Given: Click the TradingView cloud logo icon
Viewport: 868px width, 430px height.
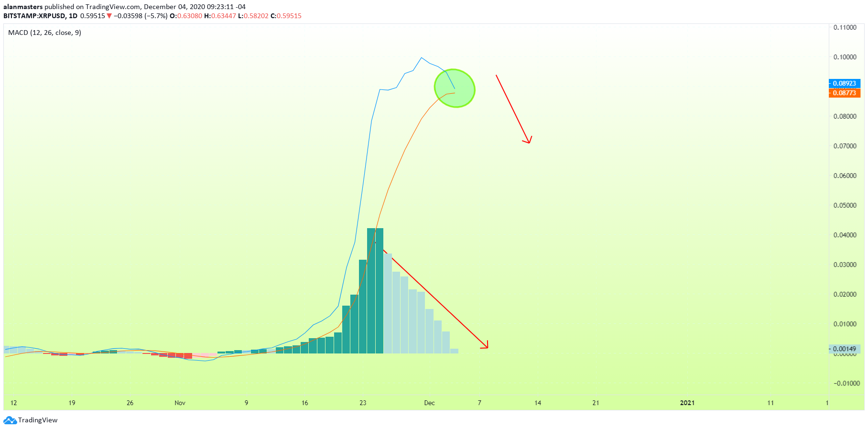Looking at the screenshot, I should [x=10, y=420].
